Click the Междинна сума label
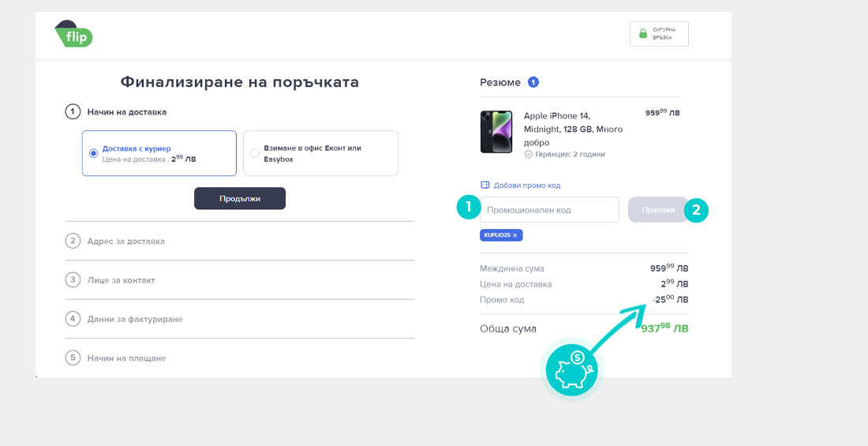This screenshot has height=446, width=868. tap(512, 268)
